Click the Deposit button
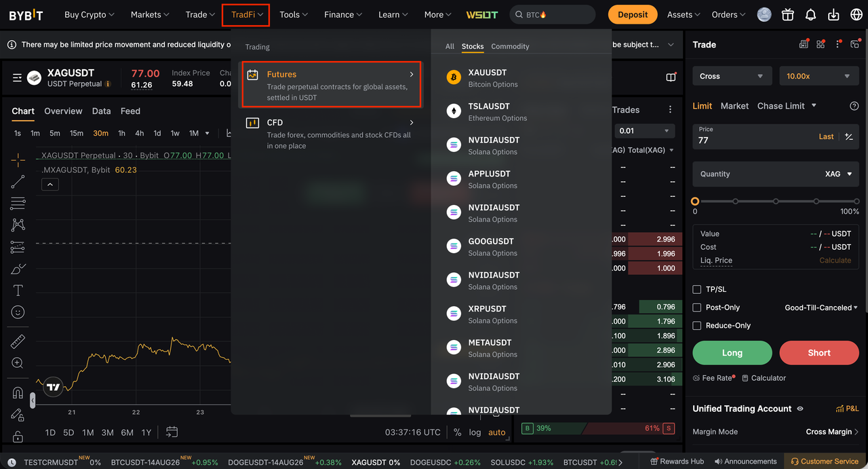Screen dimensions: 868x469 (x=633, y=14)
